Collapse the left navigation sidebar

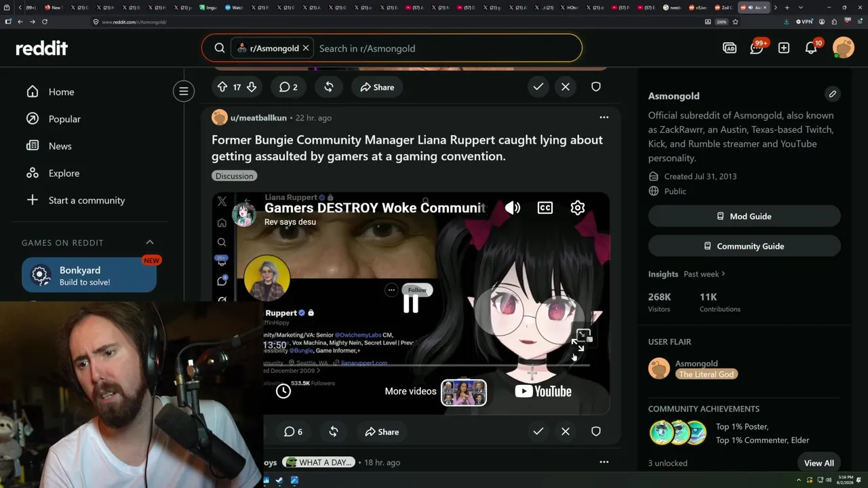coord(184,91)
